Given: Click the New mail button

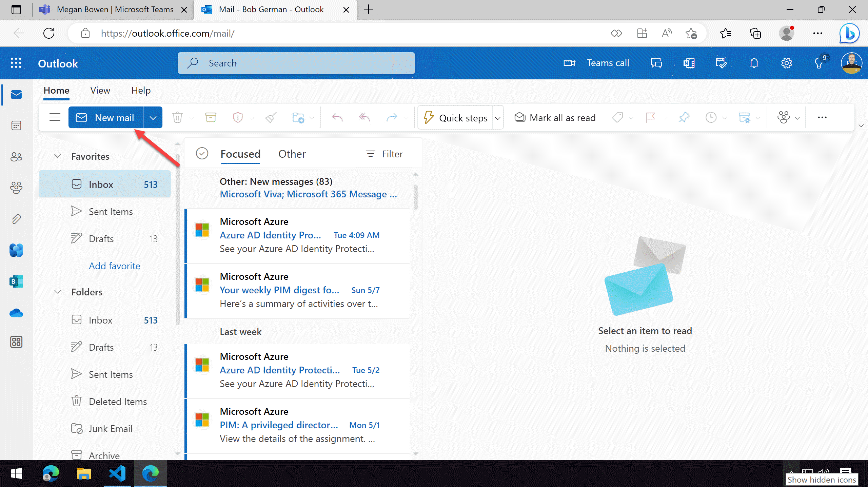Looking at the screenshot, I should 105,118.
